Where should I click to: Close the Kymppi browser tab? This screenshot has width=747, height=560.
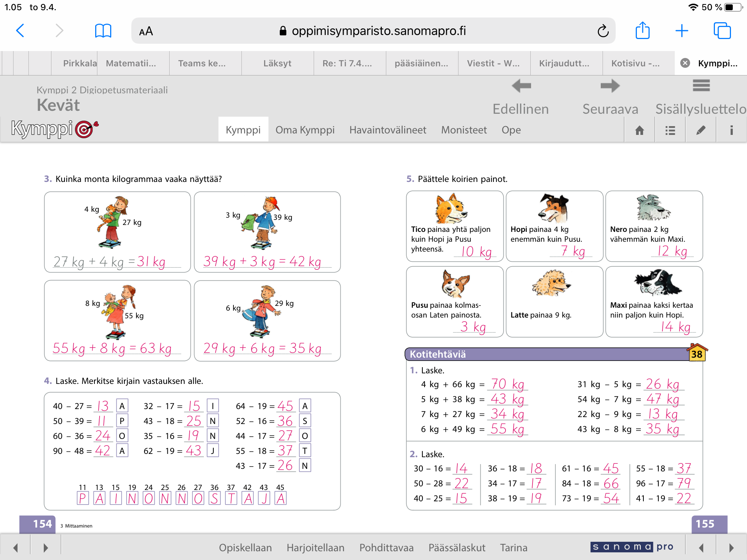pyautogui.click(x=685, y=63)
